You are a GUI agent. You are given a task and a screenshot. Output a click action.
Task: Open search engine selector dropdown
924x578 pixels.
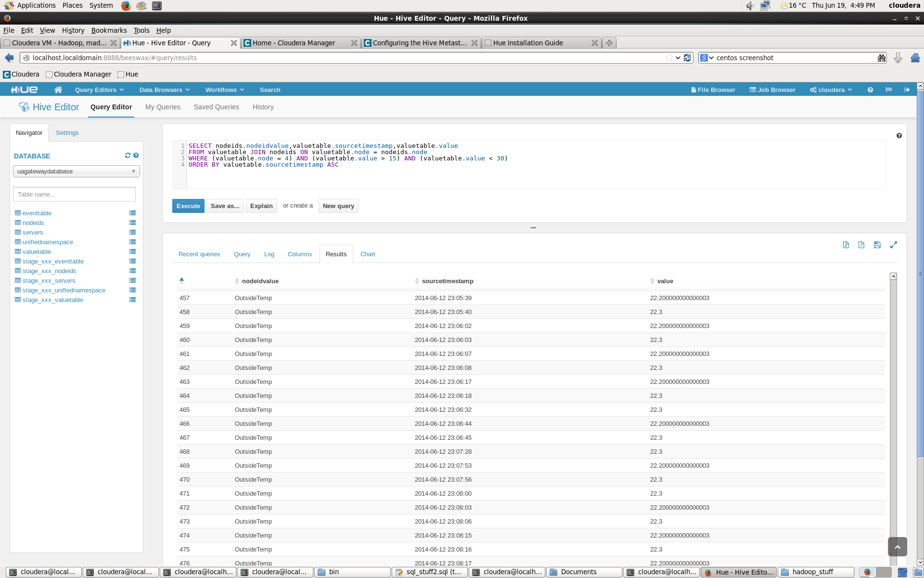pos(707,58)
